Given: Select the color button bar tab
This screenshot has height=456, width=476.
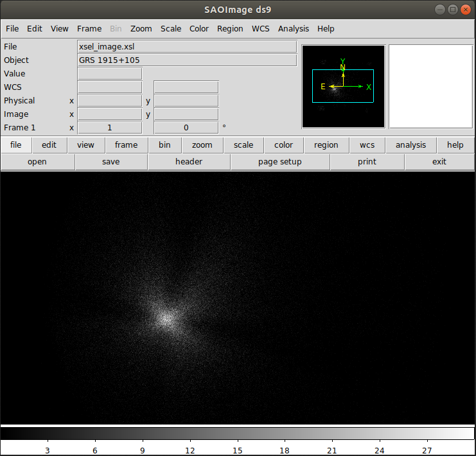Looking at the screenshot, I should point(283,145).
